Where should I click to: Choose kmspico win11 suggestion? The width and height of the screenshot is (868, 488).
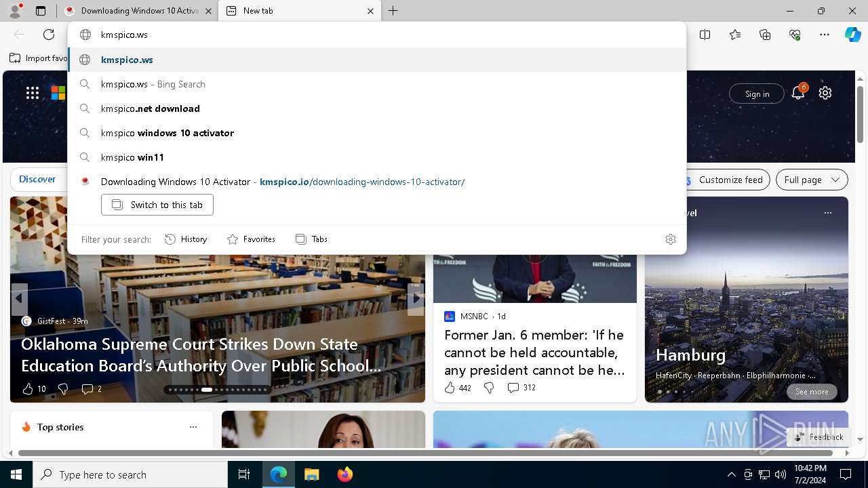point(377,157)
